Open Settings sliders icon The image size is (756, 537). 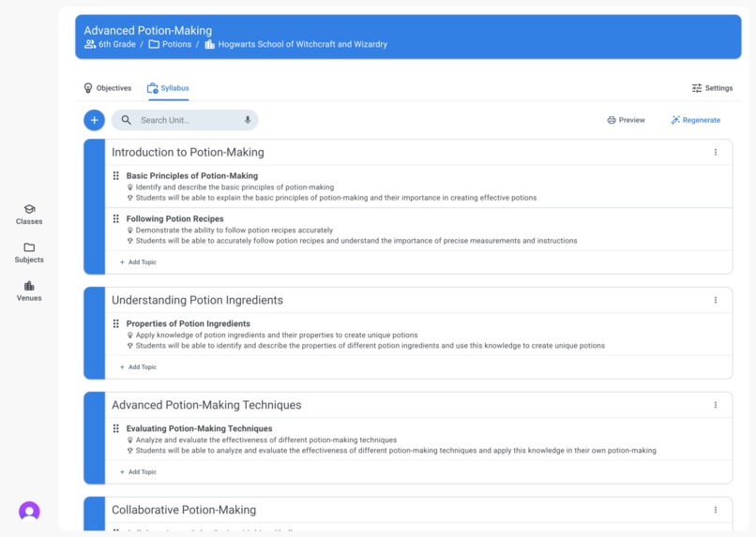(697, 88)
